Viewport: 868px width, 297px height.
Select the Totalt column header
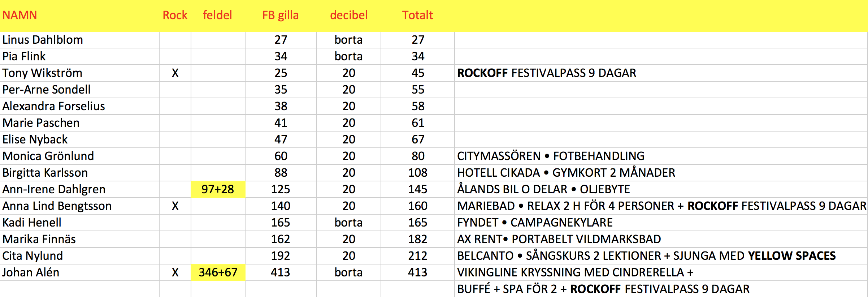[417, 15]
